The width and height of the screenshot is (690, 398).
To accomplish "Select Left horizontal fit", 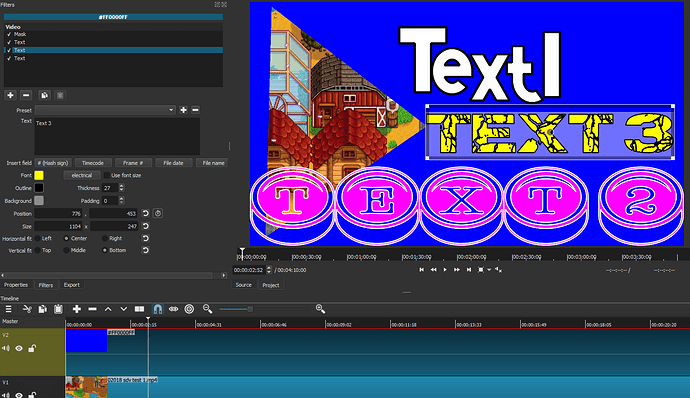I will (38, 238).
